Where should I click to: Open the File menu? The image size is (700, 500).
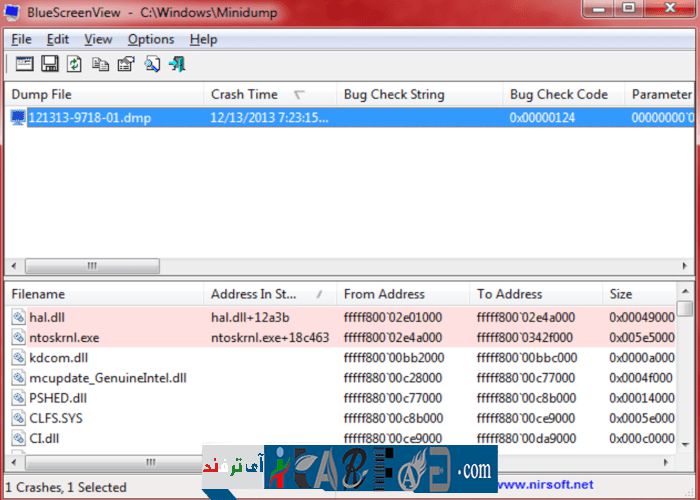point(22,39)
